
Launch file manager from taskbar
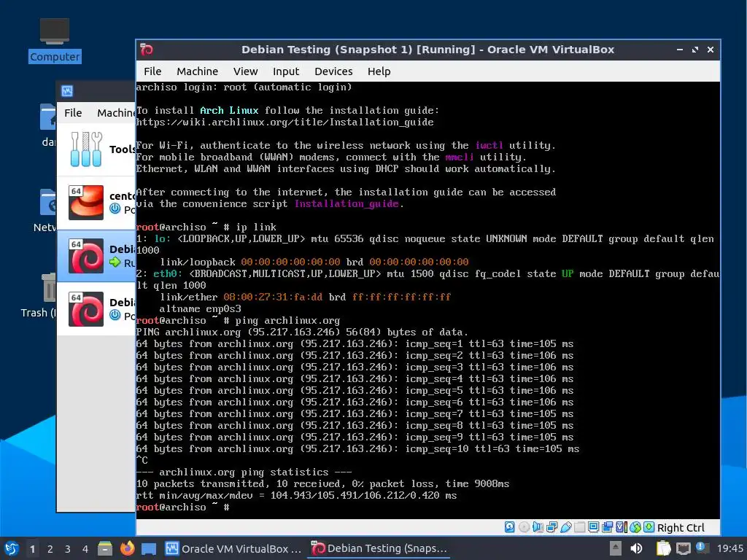[105, 548]
